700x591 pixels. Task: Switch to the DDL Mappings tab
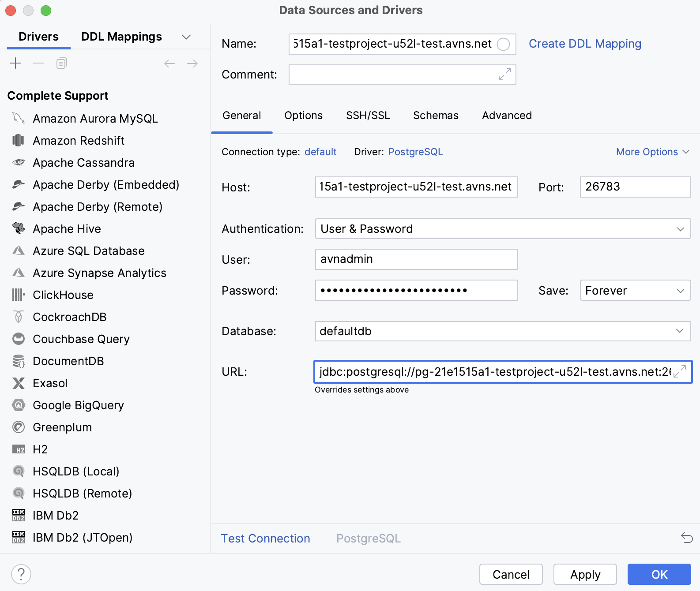pos(121,37)
